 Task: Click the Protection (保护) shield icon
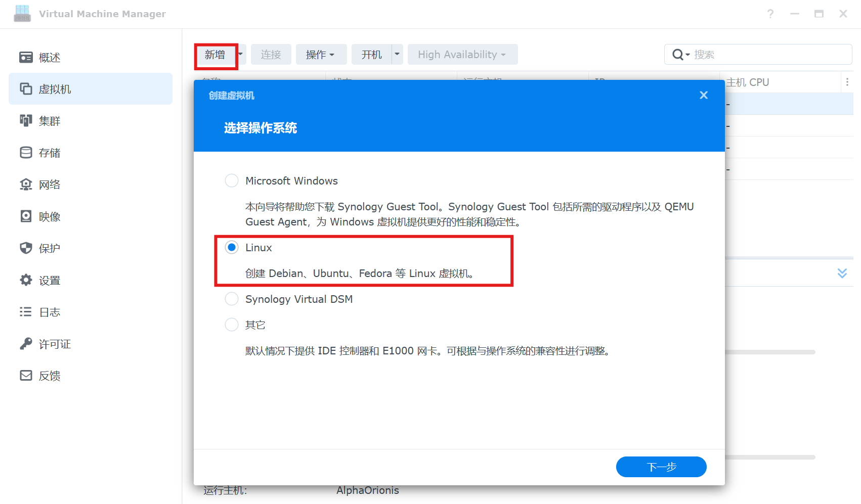click(26, 248)
